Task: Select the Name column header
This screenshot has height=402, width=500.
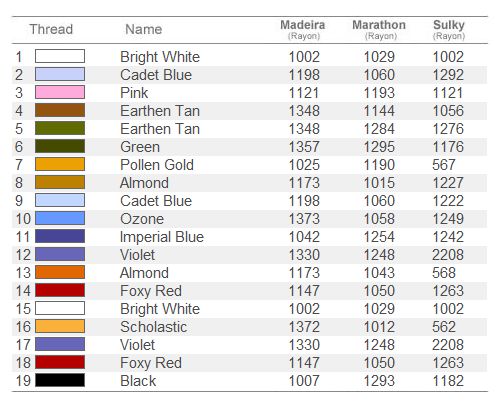Action: [x=144, y=29]
